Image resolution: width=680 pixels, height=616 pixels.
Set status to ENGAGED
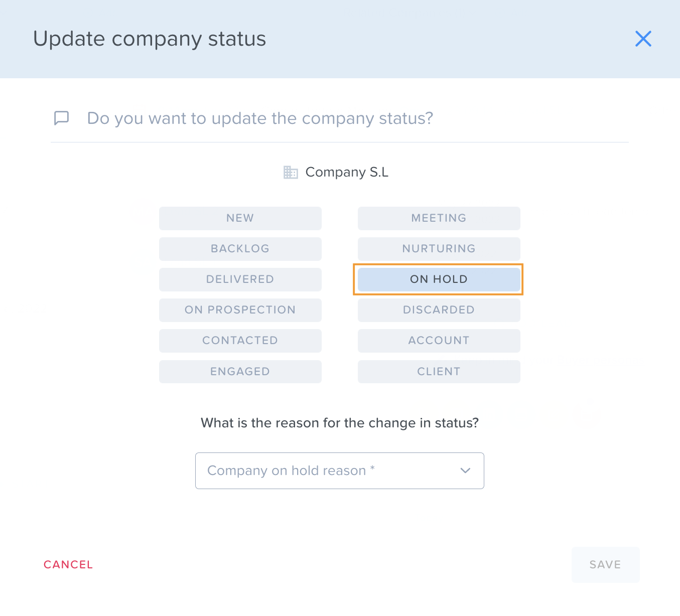pos(240,372)
